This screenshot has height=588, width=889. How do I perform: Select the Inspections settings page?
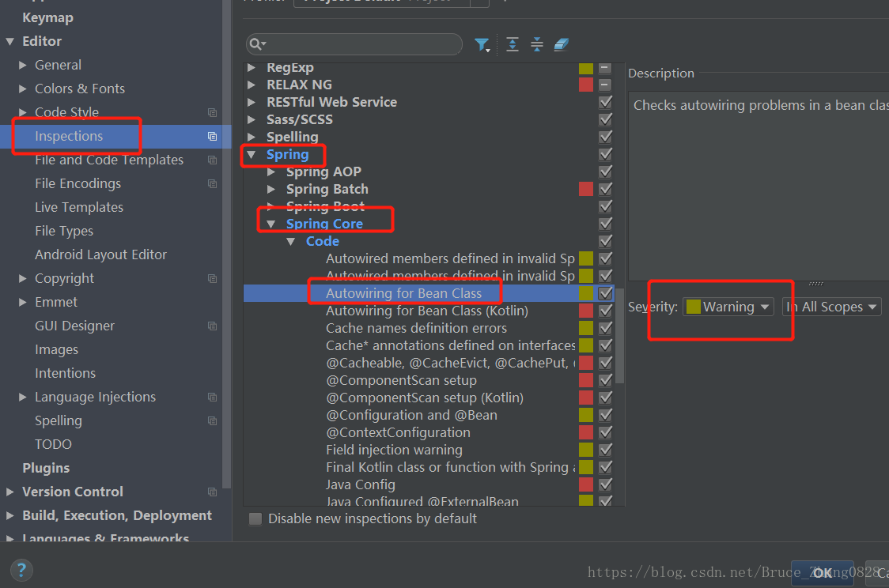[69, 136]
